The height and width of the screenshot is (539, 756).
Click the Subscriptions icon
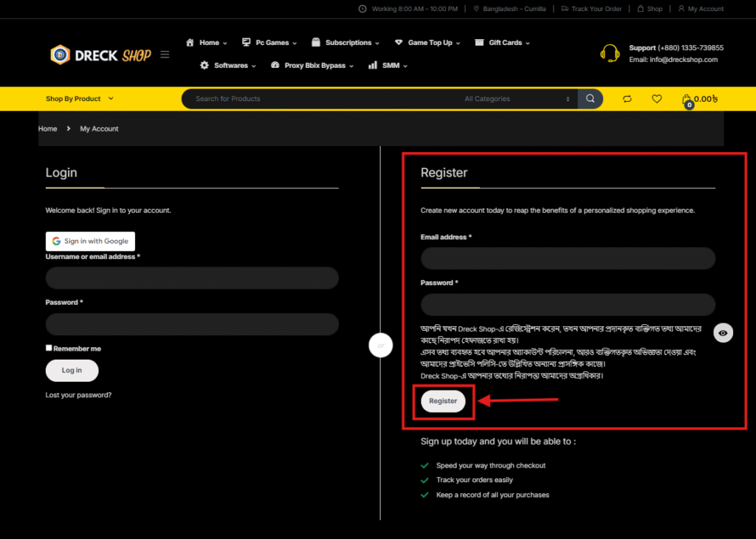point(316,42)
